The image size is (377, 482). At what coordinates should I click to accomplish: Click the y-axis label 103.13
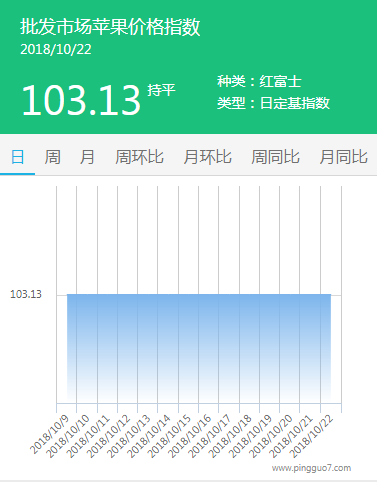coord(26,294)
